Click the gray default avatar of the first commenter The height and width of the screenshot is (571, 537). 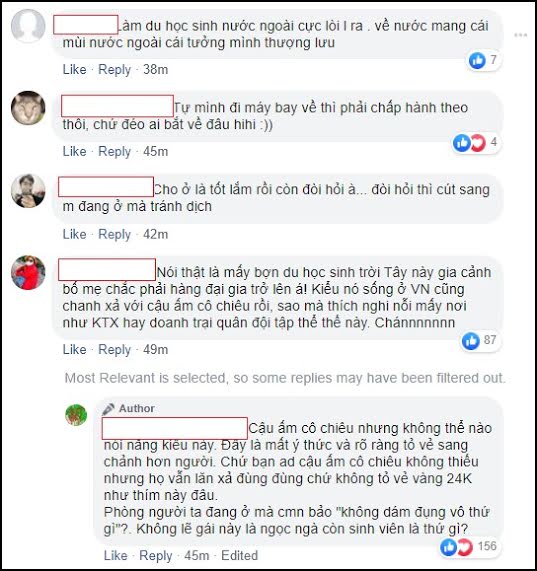pos(28,26)
